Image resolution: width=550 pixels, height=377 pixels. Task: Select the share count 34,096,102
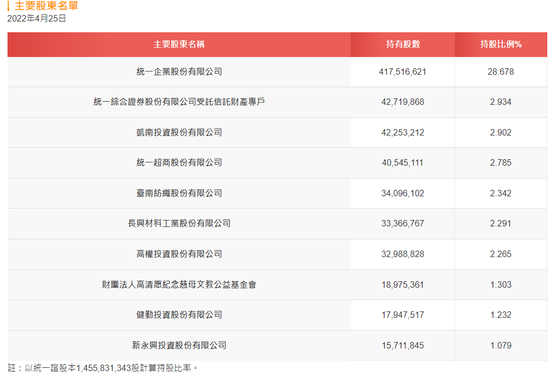point(403,193)
